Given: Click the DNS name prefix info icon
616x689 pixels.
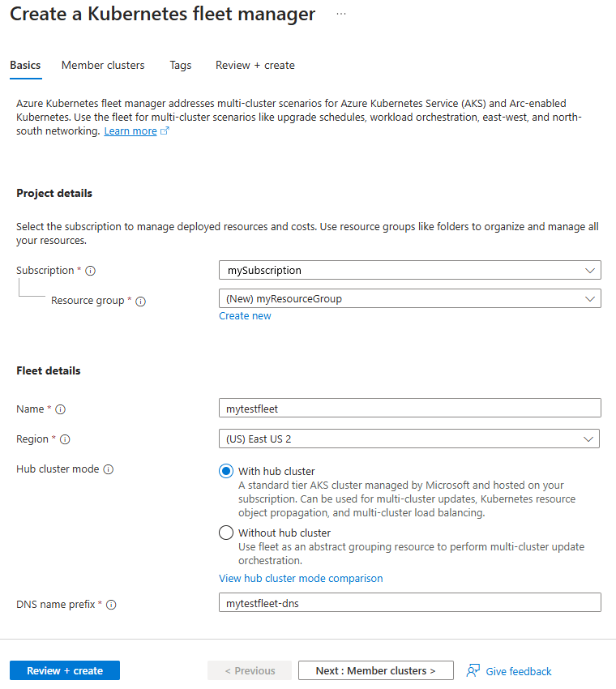Looking at the screenshot, I should click(x=112, y=605).
